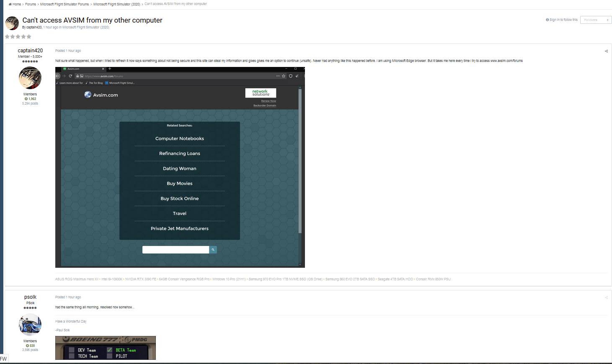Click psolk's green reputation badge showing 820
Screen dimensions: 612x364
(30, 346)
